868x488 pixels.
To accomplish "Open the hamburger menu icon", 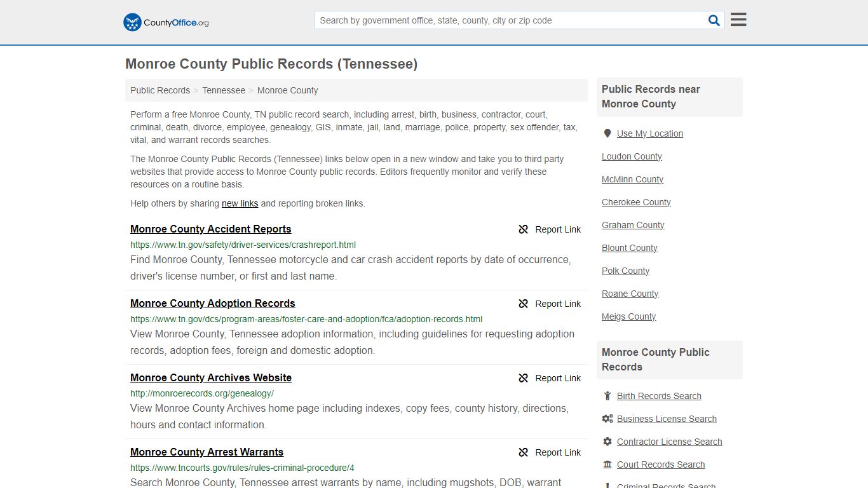I will 738,20.
